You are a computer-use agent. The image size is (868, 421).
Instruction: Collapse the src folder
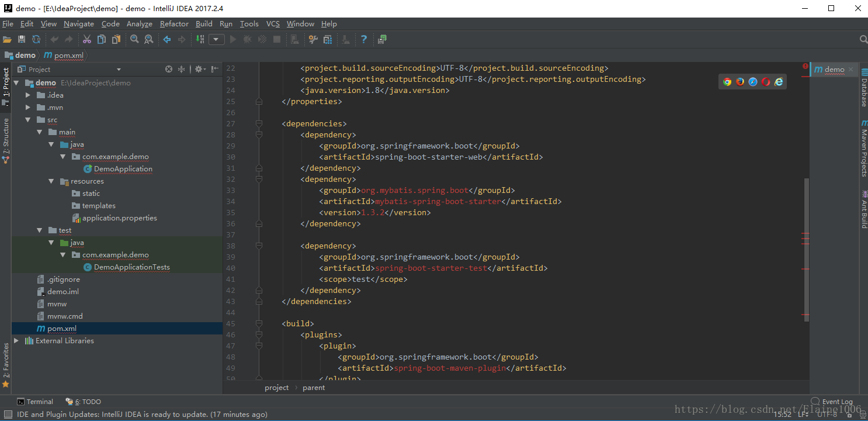coord(28,120)
